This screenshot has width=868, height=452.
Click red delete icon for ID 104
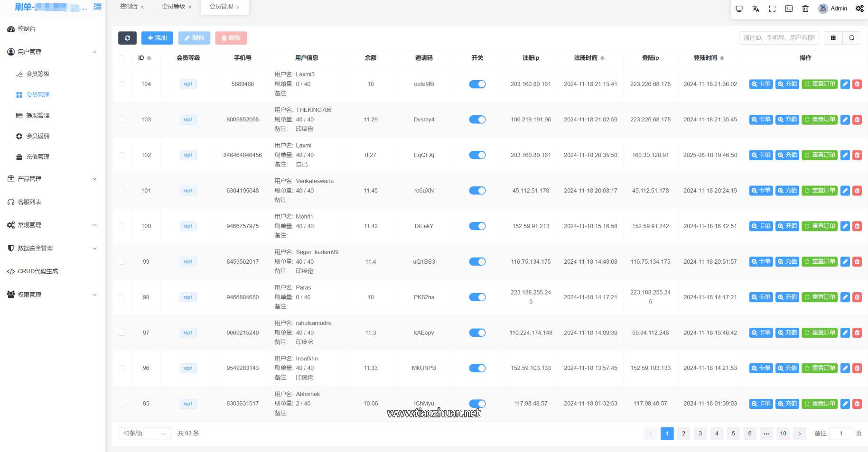coord(857,84)
